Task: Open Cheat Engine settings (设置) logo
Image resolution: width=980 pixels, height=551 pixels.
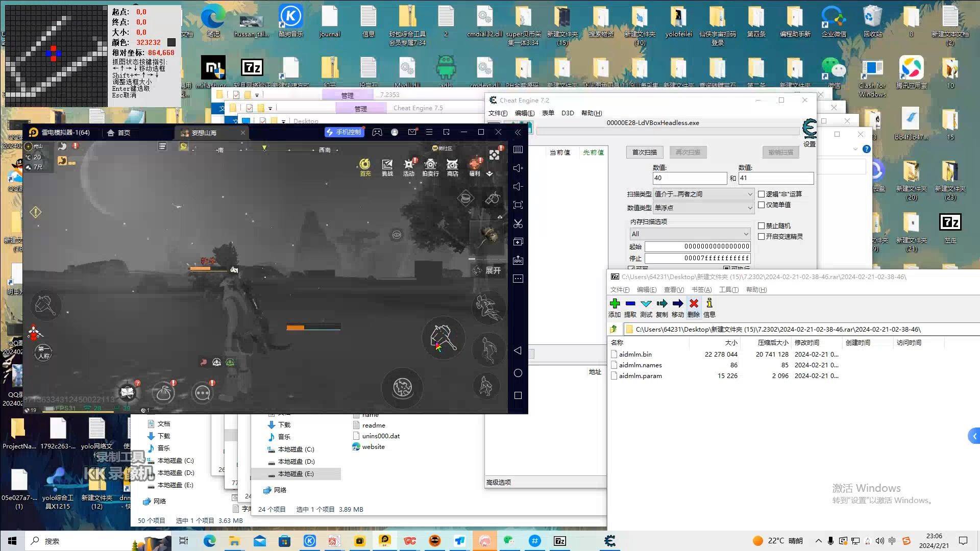Action: 810,129
